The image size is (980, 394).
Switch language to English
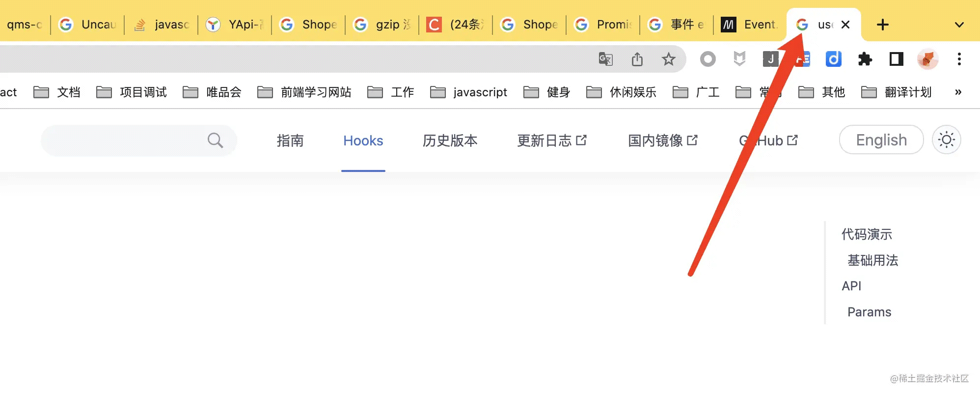[x=881, y=140]
